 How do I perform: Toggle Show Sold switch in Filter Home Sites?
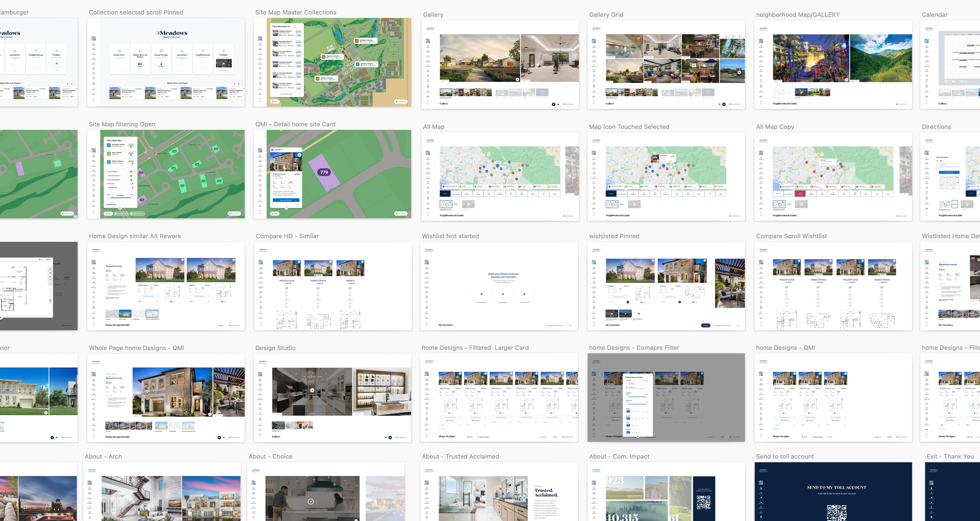[x=132, y=184]
